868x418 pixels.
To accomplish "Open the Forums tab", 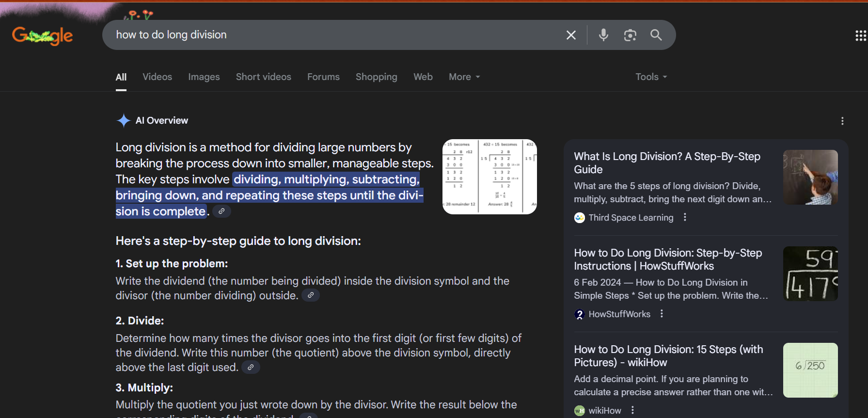I will coord(323,77).
